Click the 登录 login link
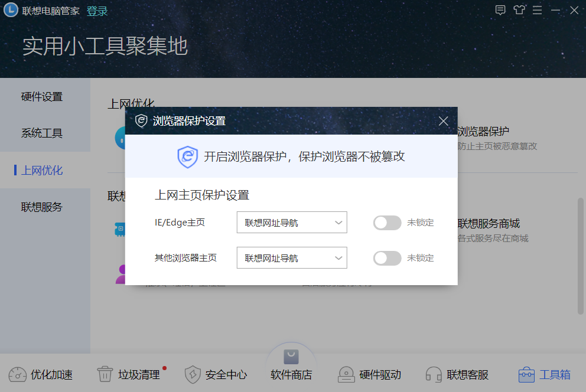This screenshot has height=392, width=586. coord(97,11)
